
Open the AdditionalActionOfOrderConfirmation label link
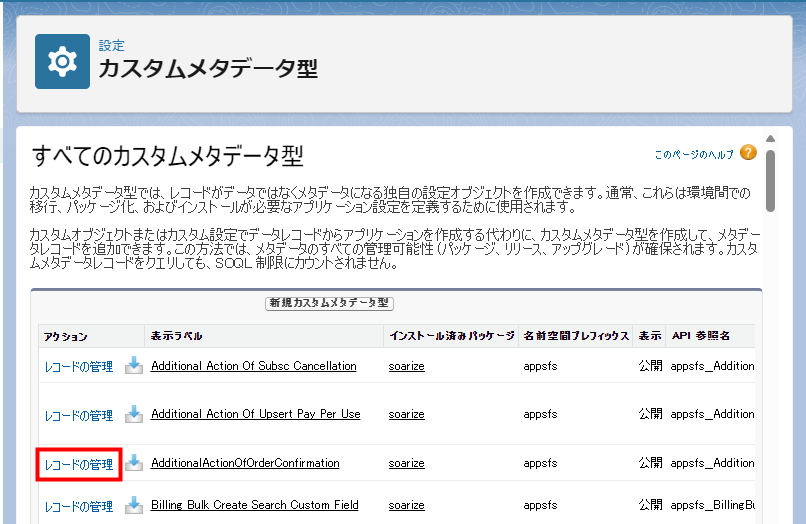click(x=245, y=463)
